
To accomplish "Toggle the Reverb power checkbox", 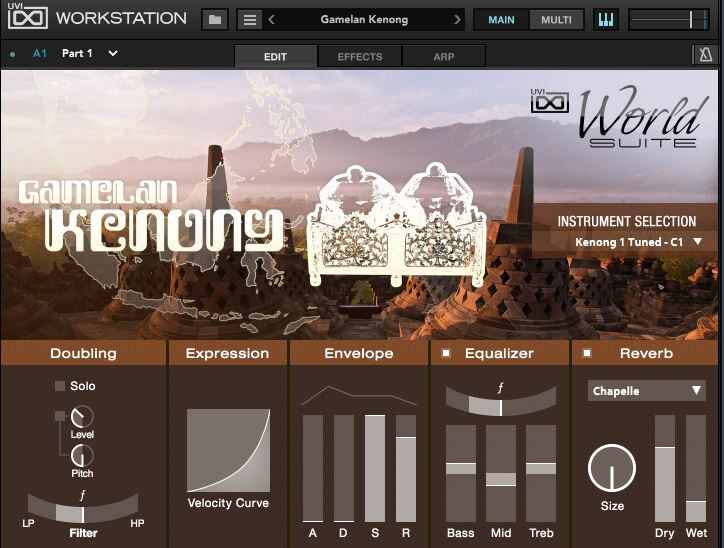I will click(x=587, y=353).
